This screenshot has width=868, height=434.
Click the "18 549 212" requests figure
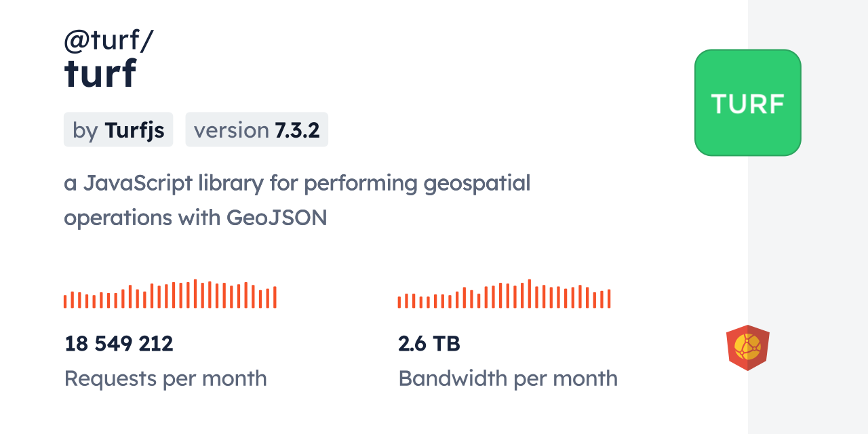coord(119,344)
